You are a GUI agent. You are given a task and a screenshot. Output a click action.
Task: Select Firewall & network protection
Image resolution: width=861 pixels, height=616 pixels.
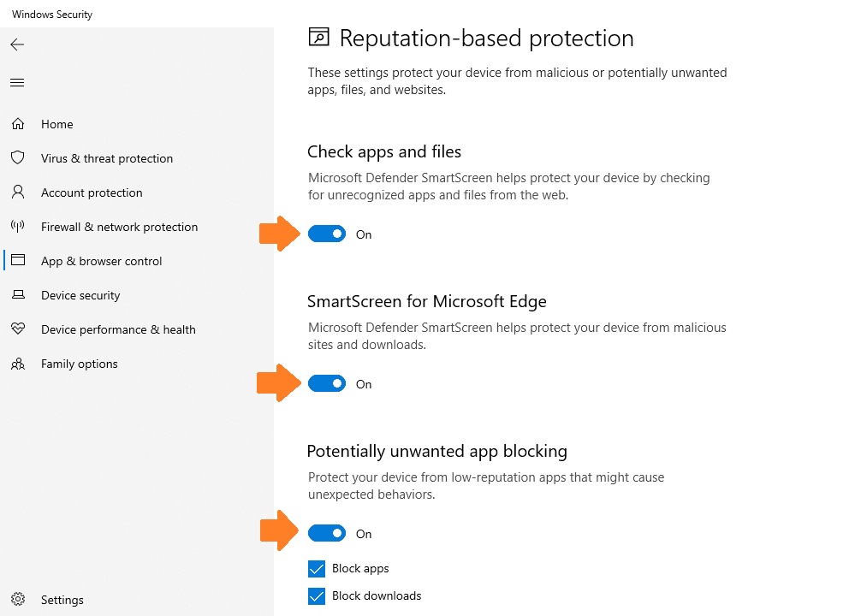pyautogui.click(x=119, y=227)
